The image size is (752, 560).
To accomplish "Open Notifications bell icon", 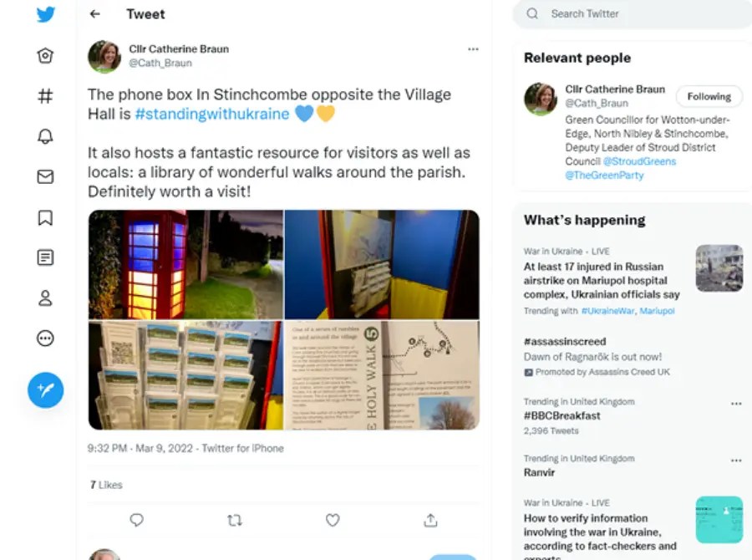I will (45, 136).
